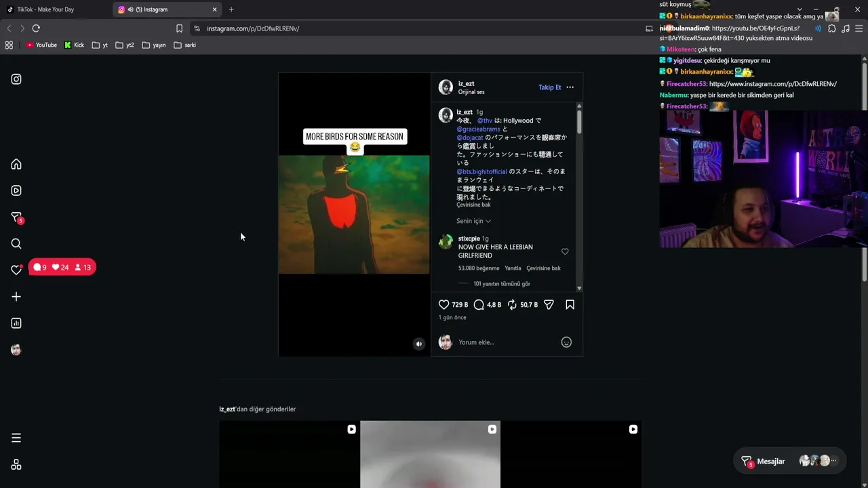Screen dimensions: 868x488
Task: Open comments via speech bubble icon
Action: (x=479, y=305)
